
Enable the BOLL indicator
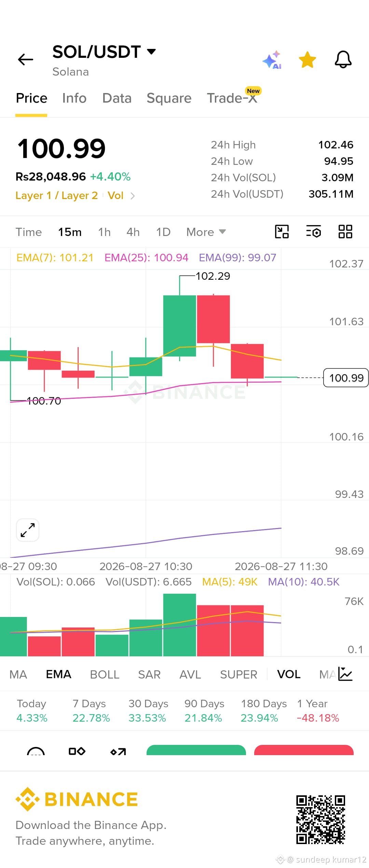tap(105, 674)
